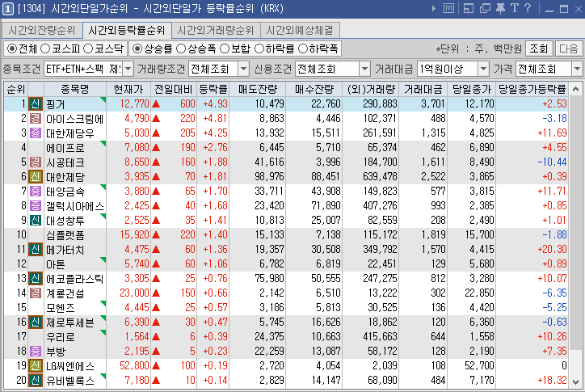Select the 에이프로 stock name
The image size is (585, 392).
[65, 148]
